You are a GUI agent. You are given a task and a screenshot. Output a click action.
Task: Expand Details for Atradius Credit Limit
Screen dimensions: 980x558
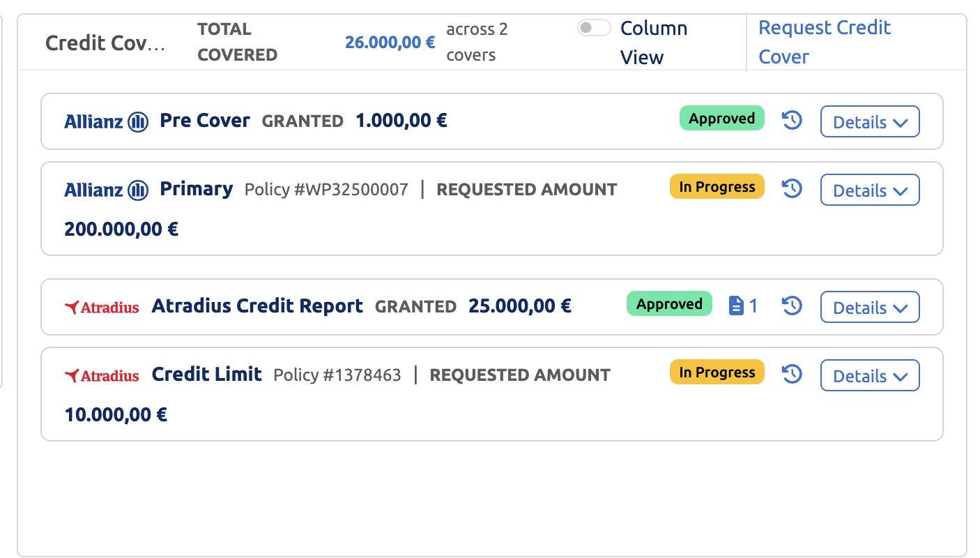click(x=870, y=376)
